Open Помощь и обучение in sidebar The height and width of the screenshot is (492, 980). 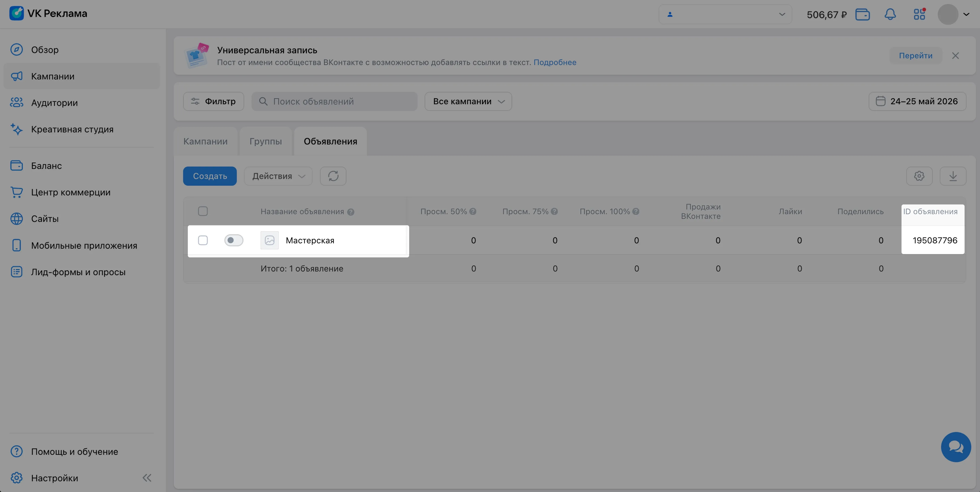coord(82,451)
